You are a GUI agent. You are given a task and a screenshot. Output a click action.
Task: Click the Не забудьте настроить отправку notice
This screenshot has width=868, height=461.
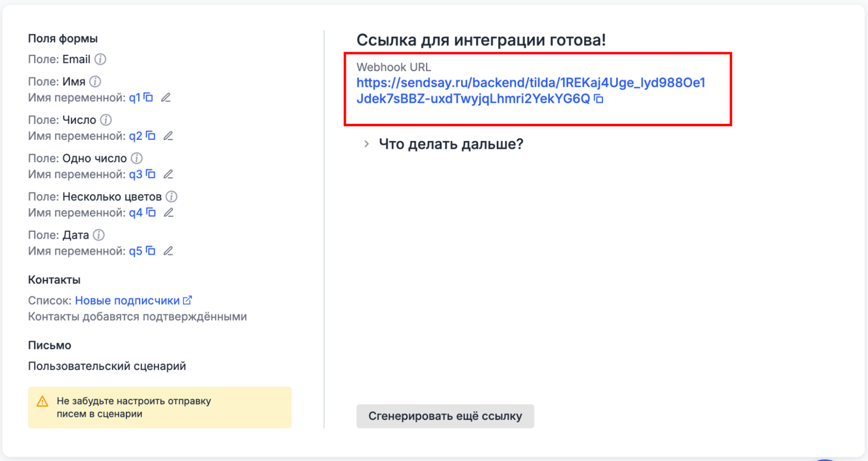click(160, 407)
